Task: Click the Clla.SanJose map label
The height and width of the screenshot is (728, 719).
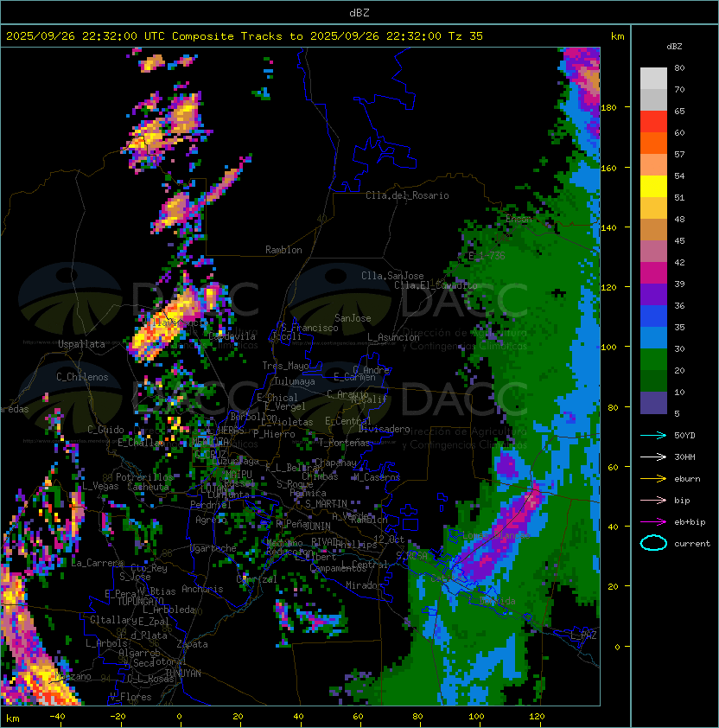Action: (x=392, y=276)
